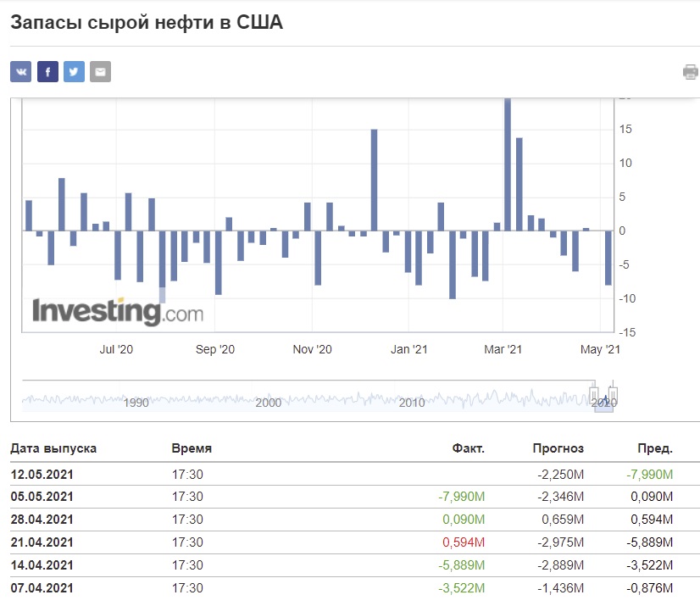Share the page by email icon
The image size is (700, 606).
click(x=101, y=71)
